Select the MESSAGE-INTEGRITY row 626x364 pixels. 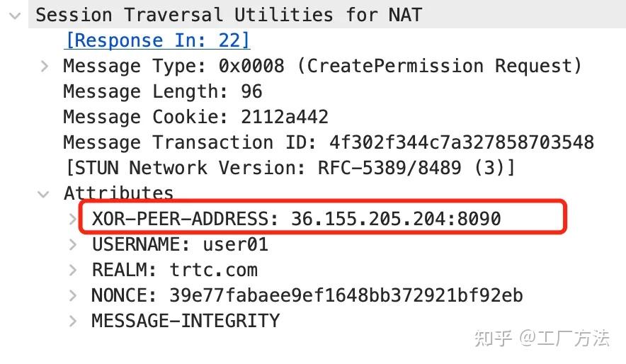point(186,322)
